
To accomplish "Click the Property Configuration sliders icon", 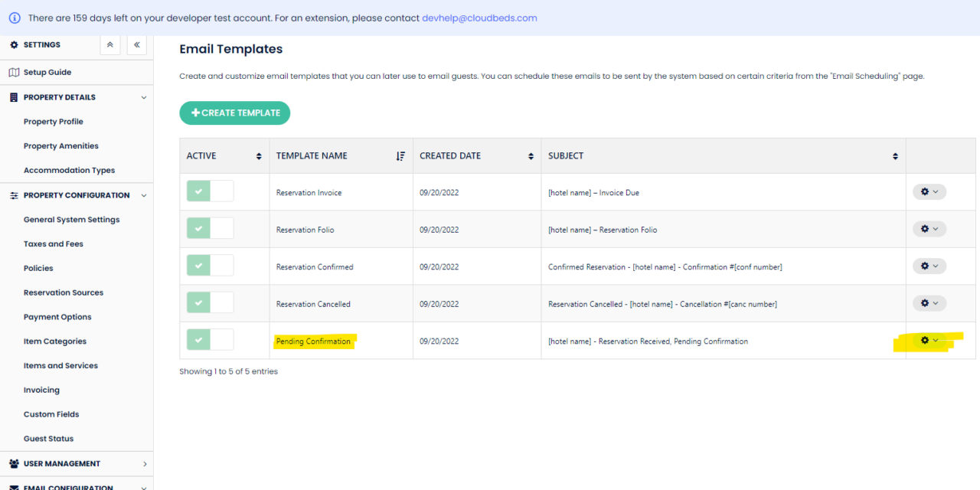I will coord(12,194).
